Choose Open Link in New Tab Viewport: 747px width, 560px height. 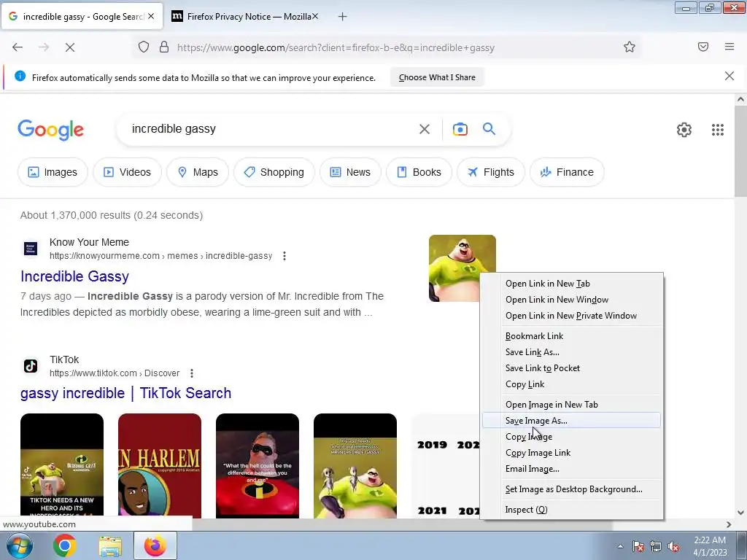coord(571,284)
